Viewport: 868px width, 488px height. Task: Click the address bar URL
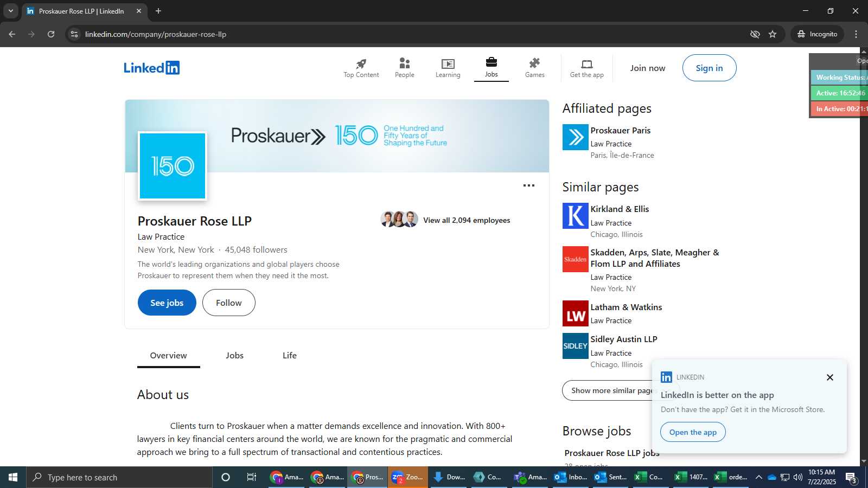click(156, 34)
